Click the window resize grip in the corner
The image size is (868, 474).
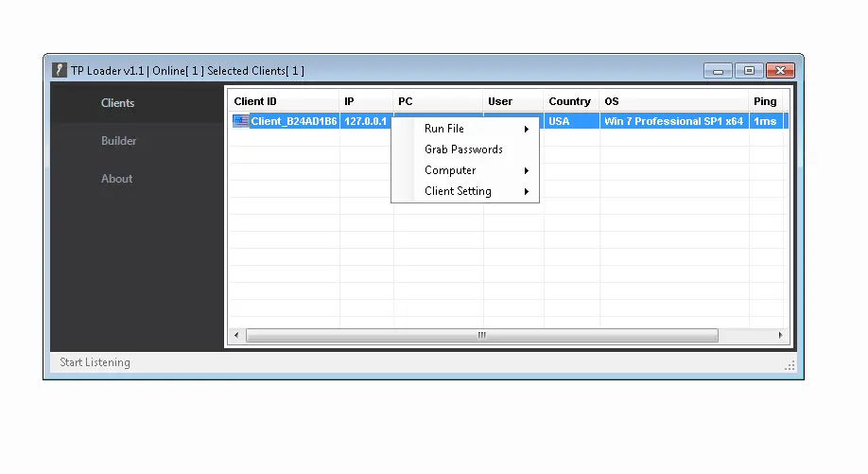(790, 365)
